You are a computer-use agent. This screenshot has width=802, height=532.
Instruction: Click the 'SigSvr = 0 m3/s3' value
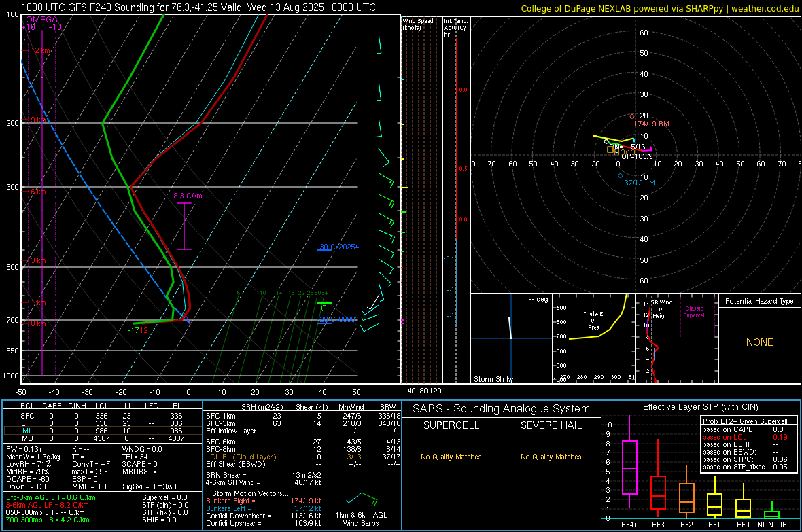tap(150, 486)
